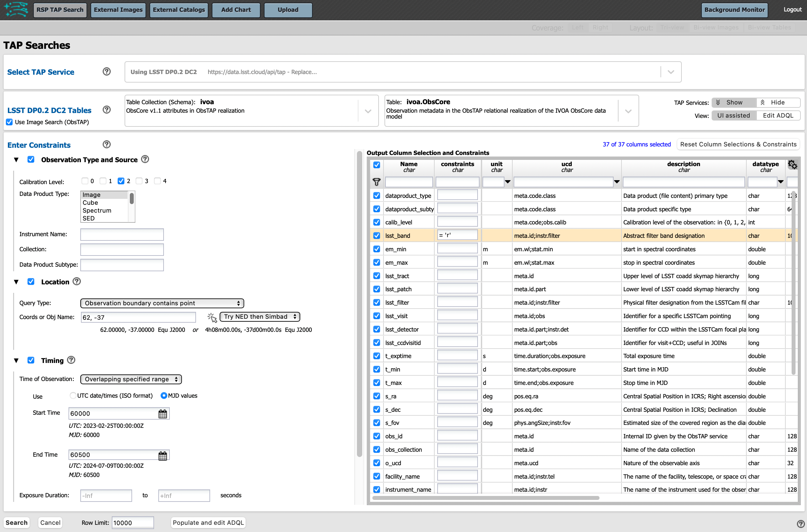Screen dimensions: 807x532
Task: Open help icon next to Timing
Action: (71, 360)
